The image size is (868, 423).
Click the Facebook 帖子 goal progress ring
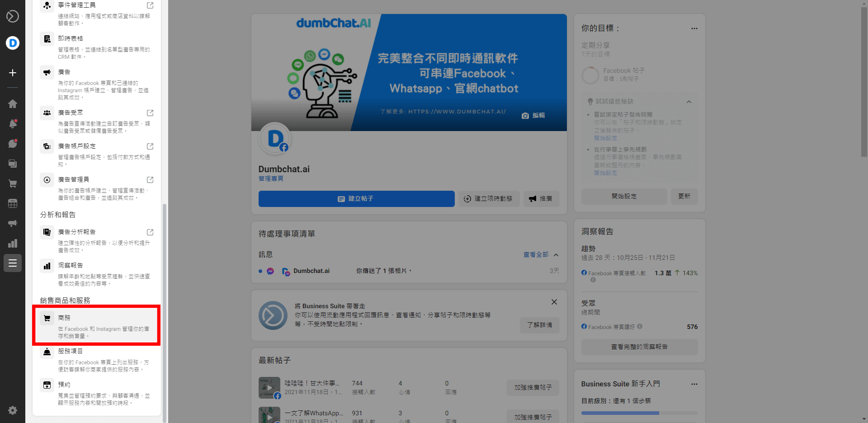tap(590, 75)
